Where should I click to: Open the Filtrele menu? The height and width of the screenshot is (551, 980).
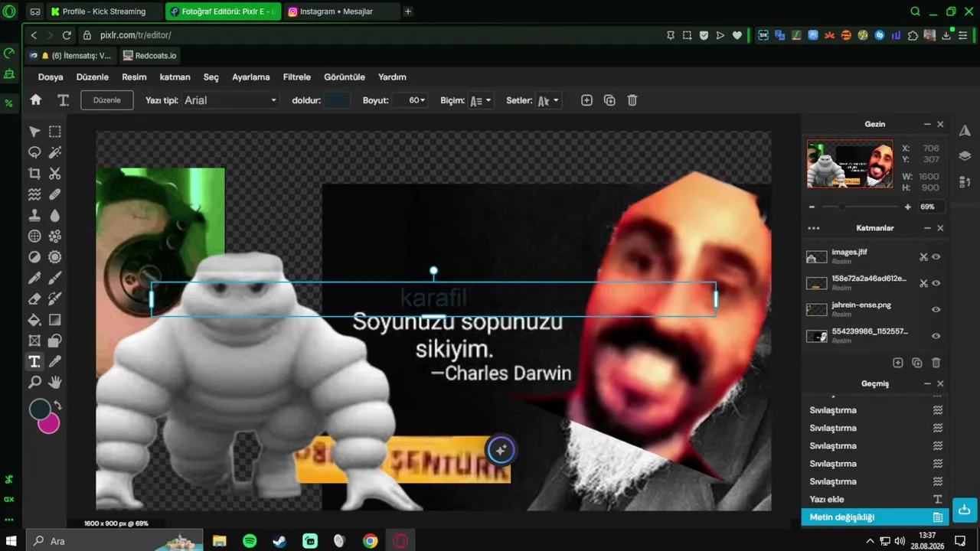click(x=297, y=77)
